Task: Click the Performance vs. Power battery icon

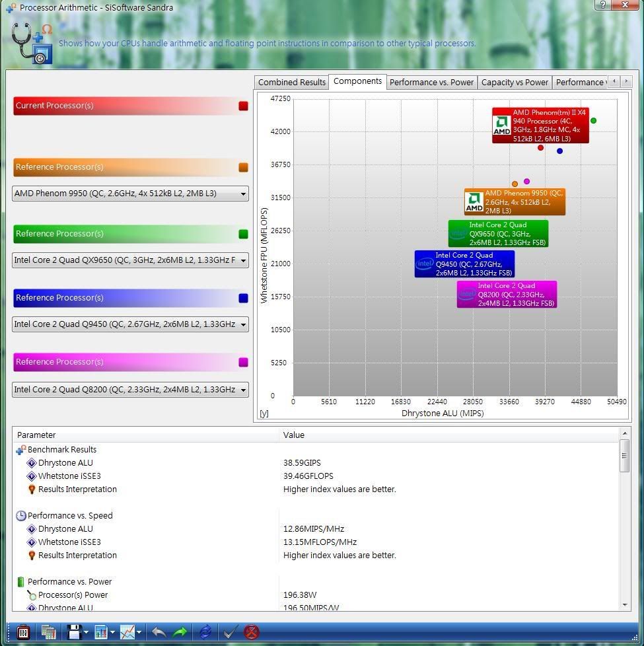Action: (20, 582)
